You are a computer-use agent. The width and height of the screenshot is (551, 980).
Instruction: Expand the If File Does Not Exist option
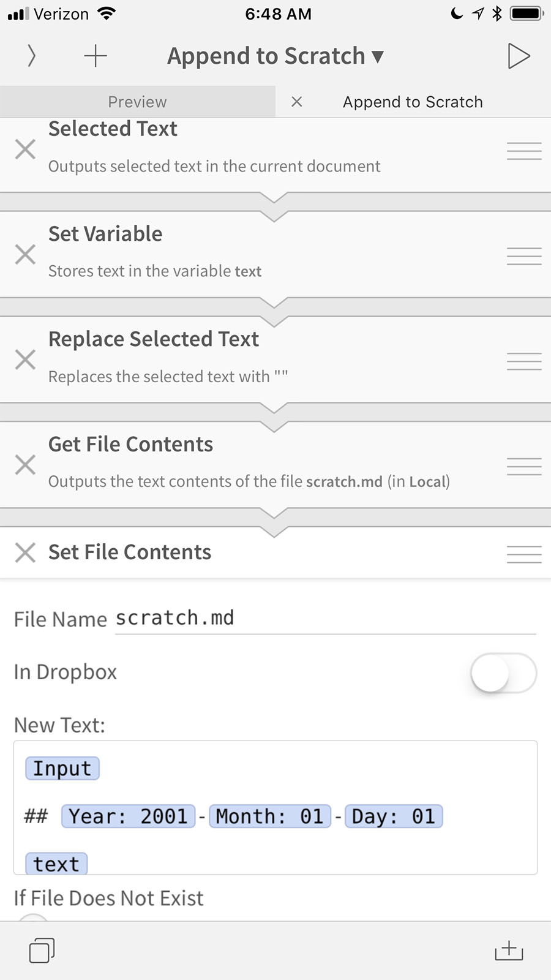click(108, 898)
